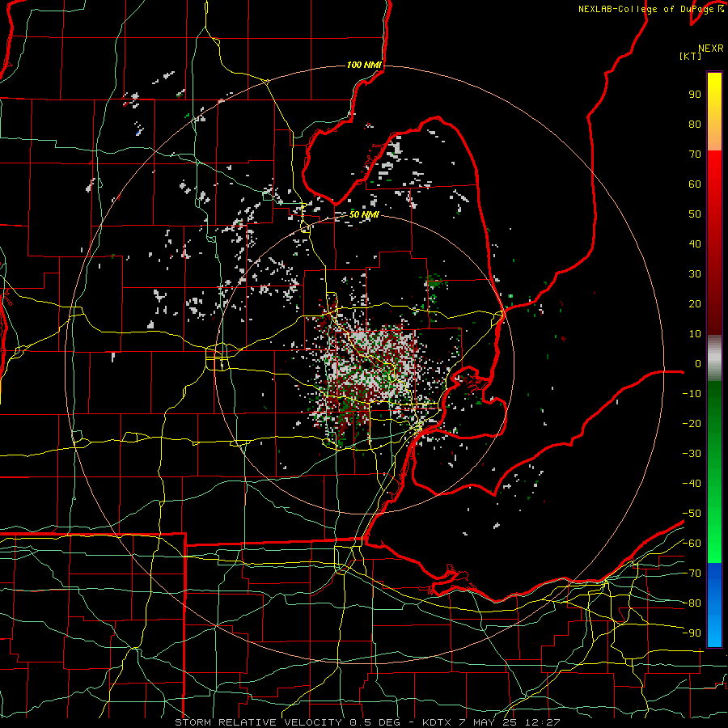Click the -90 value on velocity scale

point(692,633)
